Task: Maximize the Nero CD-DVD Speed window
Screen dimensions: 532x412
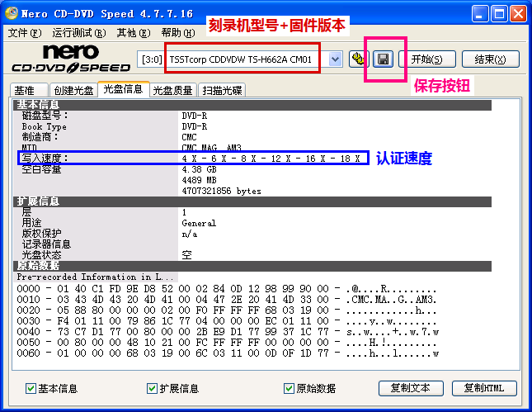Action: (497, 14)
